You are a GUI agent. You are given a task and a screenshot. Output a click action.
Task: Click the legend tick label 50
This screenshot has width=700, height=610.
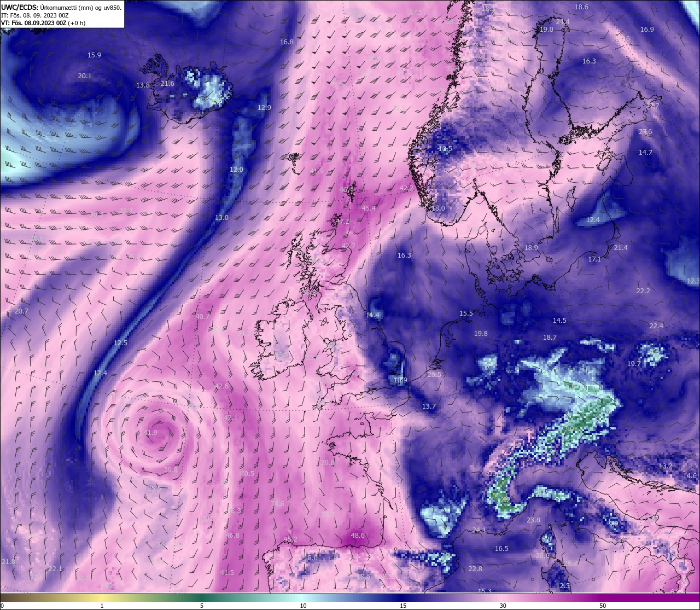(603, 606)
